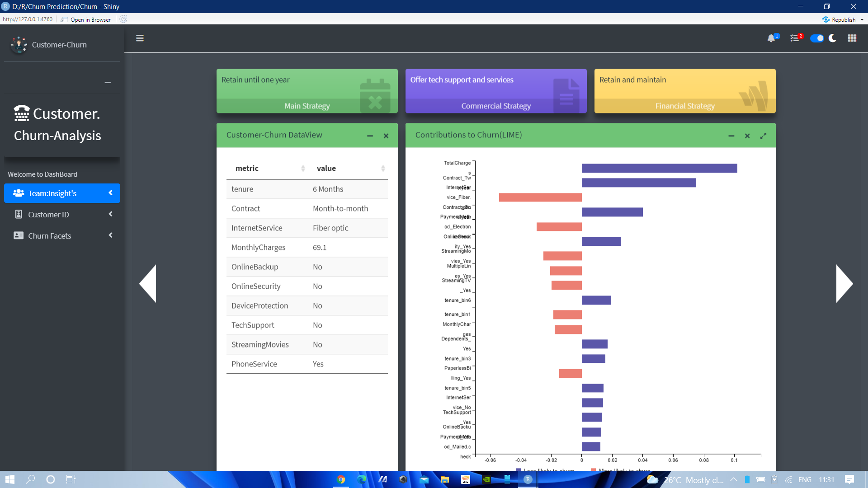Click the Customer-Churn logo icon
Image resolution: width=868 pixels, height=488 pixels.
(x=19, y=44)
